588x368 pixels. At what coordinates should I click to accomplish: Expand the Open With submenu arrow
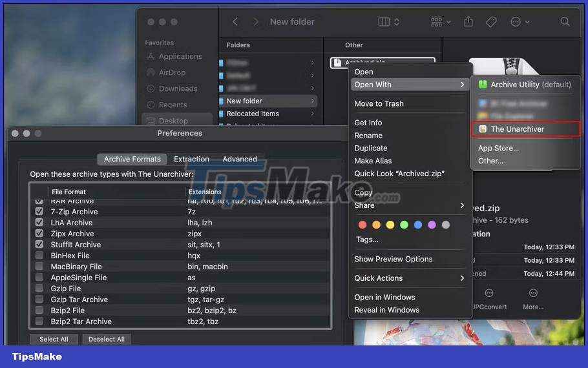pyautogui.click(x=462, y=85)
